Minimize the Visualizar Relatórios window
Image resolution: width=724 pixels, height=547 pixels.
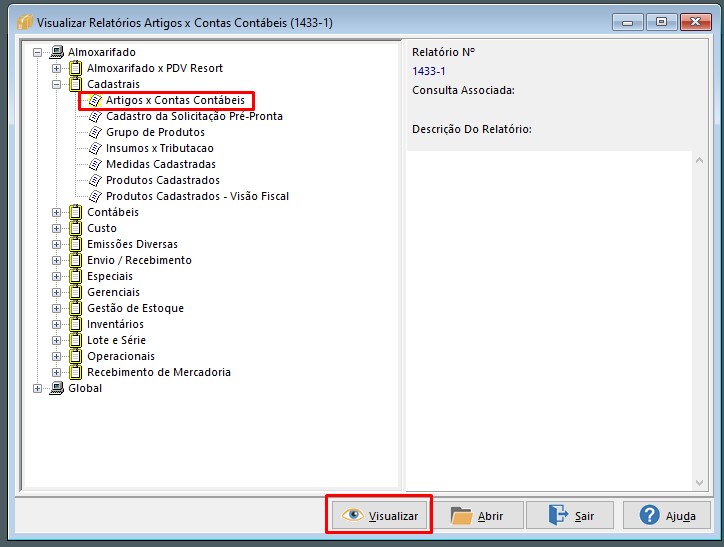pos(627,22)
